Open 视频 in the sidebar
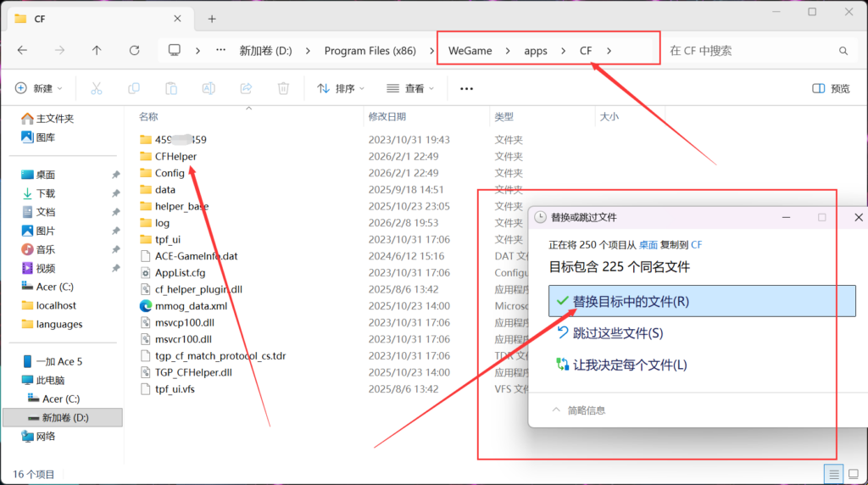The image size is (868, 485). pos(38,269)
